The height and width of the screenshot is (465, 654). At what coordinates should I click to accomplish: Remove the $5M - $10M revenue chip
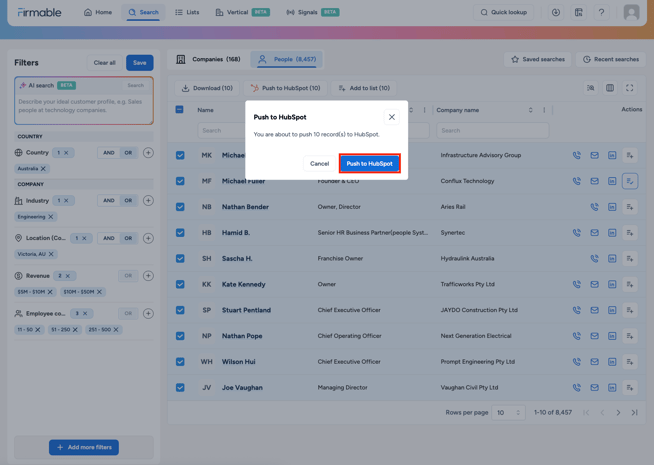[x=50, y=292]
